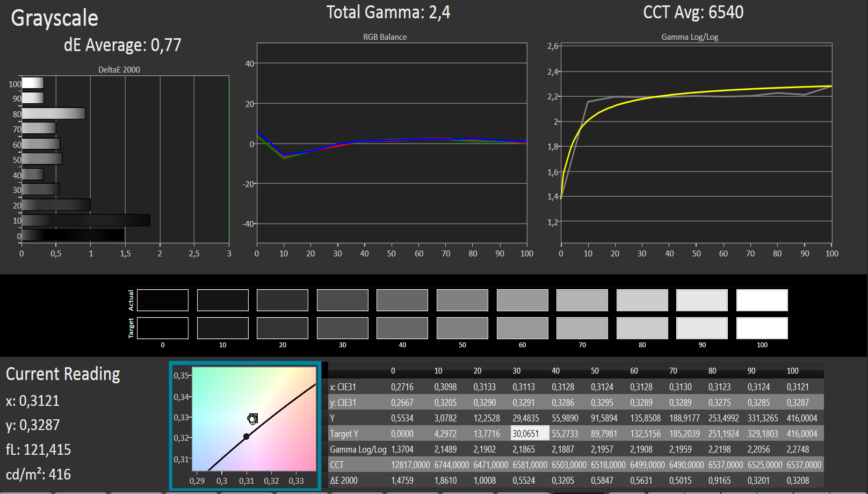The image size is (868, 494).
Task: Click ΔE 2000 value 1,4759
Action: (x=402, y=481)
